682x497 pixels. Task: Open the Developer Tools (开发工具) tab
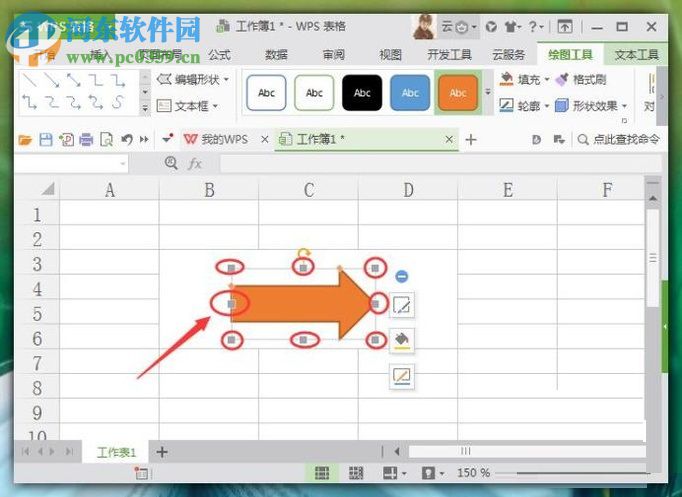[x=449, y=55]
